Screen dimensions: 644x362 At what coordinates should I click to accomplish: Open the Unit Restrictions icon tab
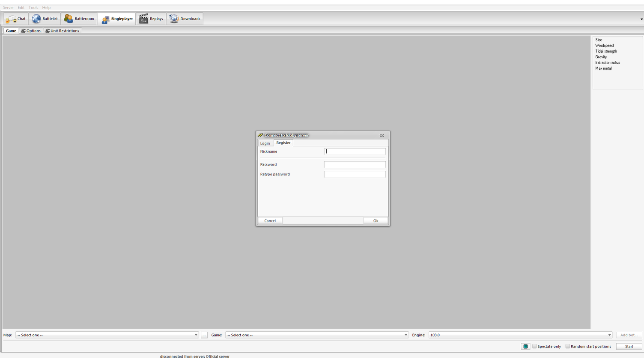pyautogui.click(x=48, y=31)
